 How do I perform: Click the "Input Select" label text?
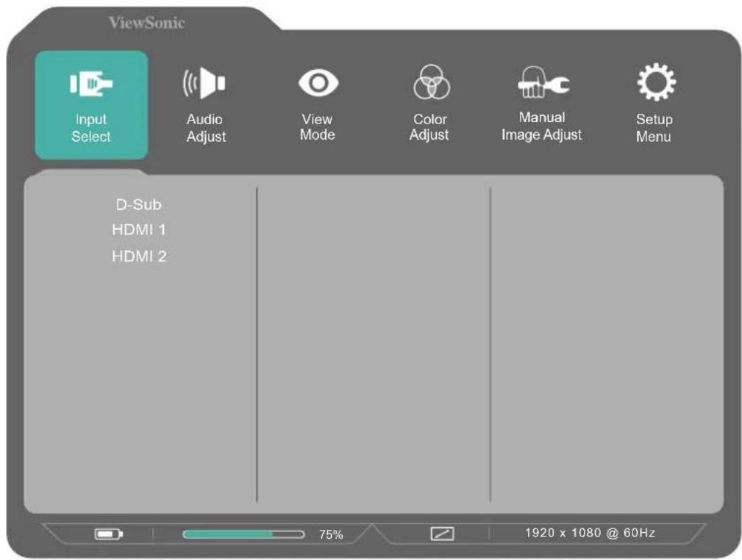pos(91,128)
